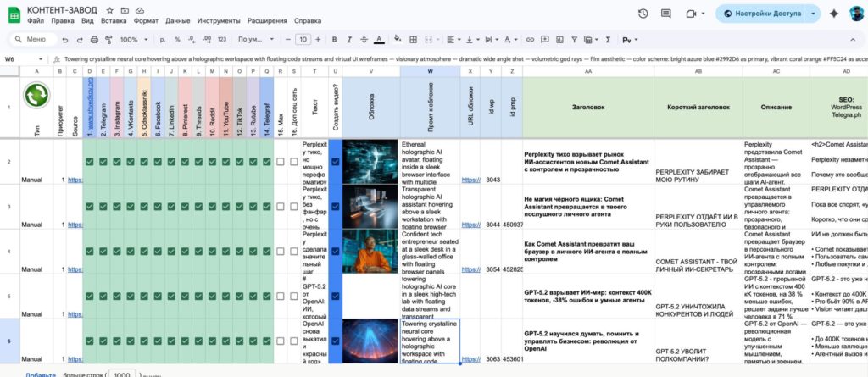Open the 100% zoom dropdown
This screenshot has width=868, height=377.
pos(135,40)
